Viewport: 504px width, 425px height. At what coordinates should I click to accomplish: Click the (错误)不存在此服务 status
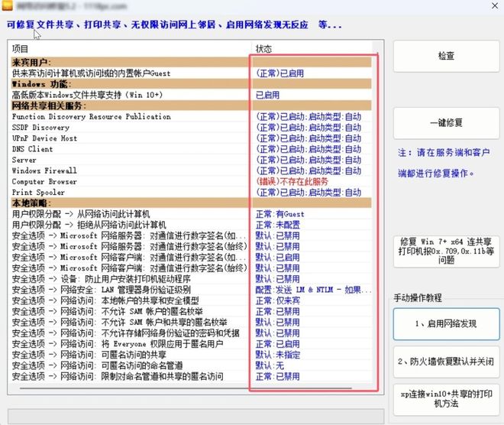(292, 181)
